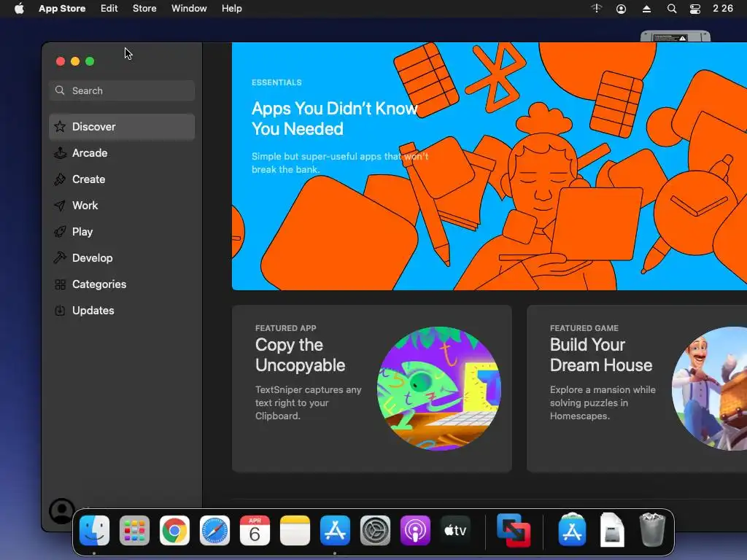Click the TextSniper chameleon artwork
This screenshot has height=560, width=747.
(x=438, y=389)
